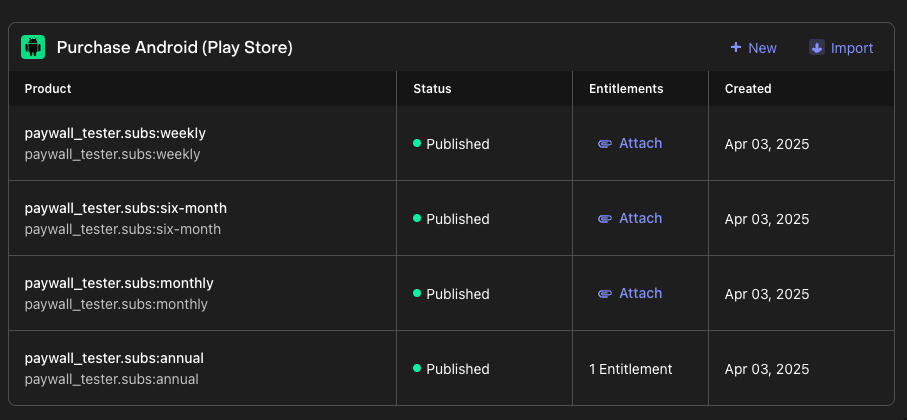Click the Entitlements column header
The image size is (907, 420).
[x=626, y=89]
